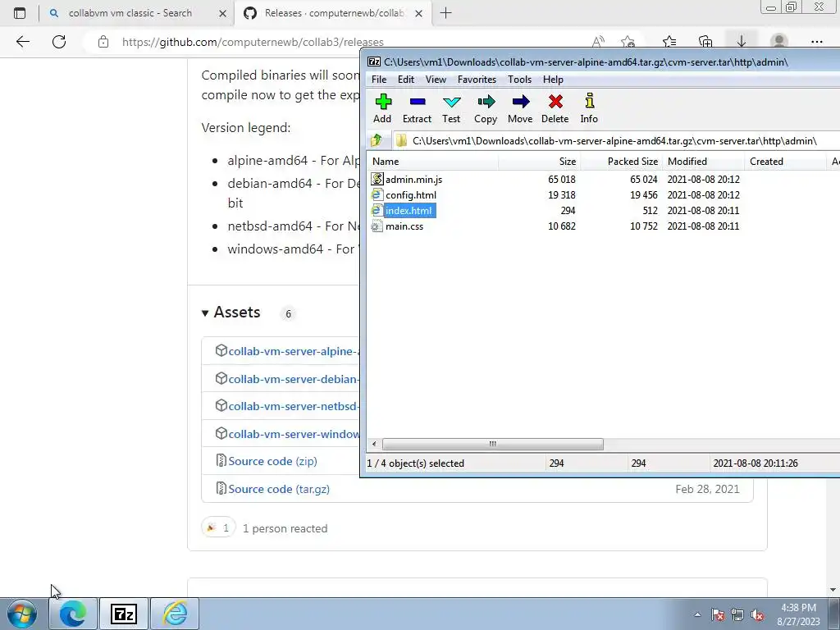Screen dimensions: 840x630
Task: Download collab-vm-server-netbsd asset
Action: click(x=294, y=407)
